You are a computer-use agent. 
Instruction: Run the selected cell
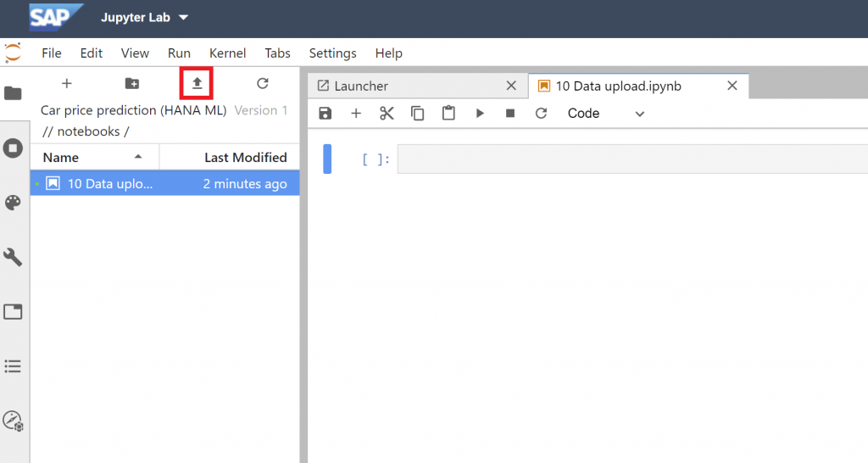click(480, 114)
